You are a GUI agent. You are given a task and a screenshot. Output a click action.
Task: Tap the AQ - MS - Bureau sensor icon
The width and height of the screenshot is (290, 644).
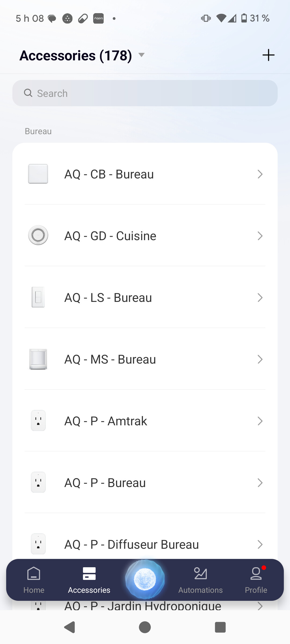click(38, 359)
